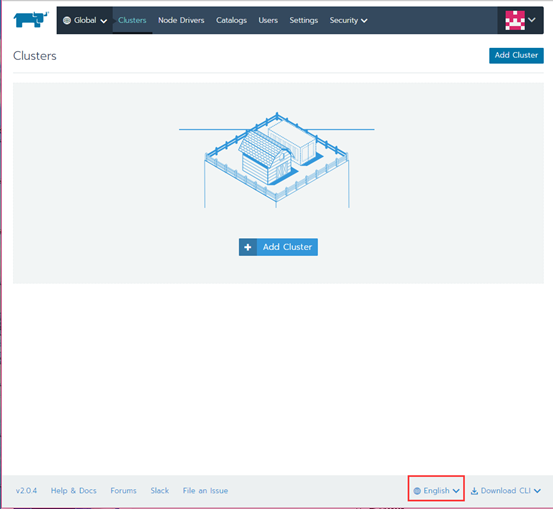Expand the Global scope dropdown
Viewport: 553px width, 509px height.
85,20
